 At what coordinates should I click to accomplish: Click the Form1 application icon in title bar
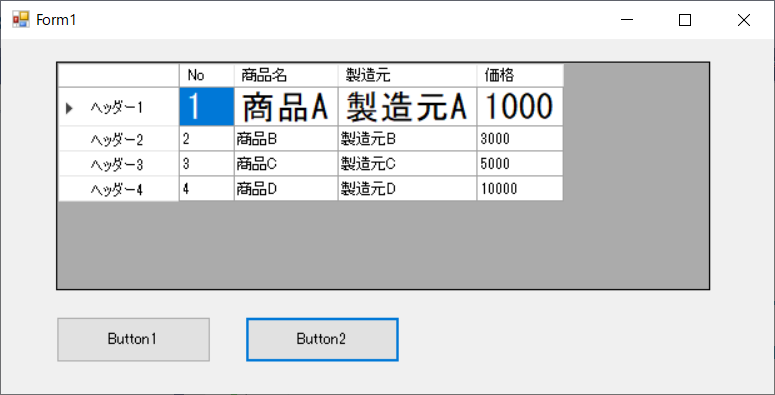(21, 19)
